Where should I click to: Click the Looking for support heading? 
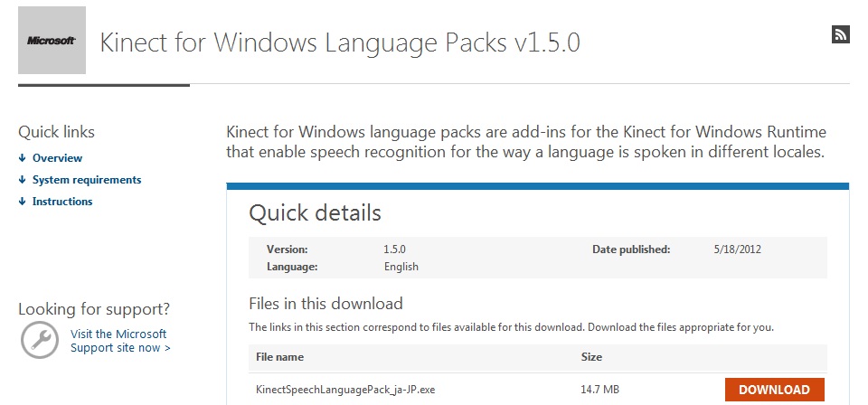(x=94, y=309)
